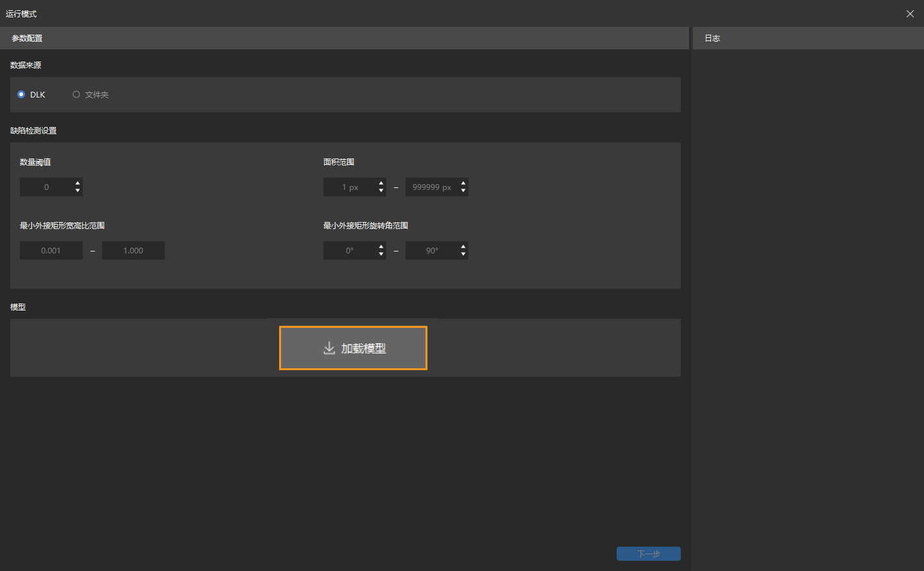Increase the 面积范围 minimum with up arrow
Image resolution: width=924 pixels, height=571 pixels.
click(381, 183)
